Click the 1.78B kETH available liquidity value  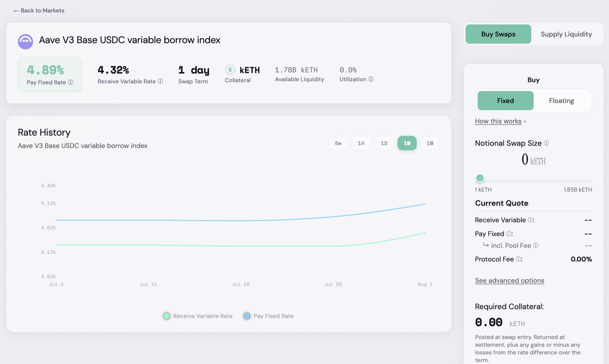point(296,70)
